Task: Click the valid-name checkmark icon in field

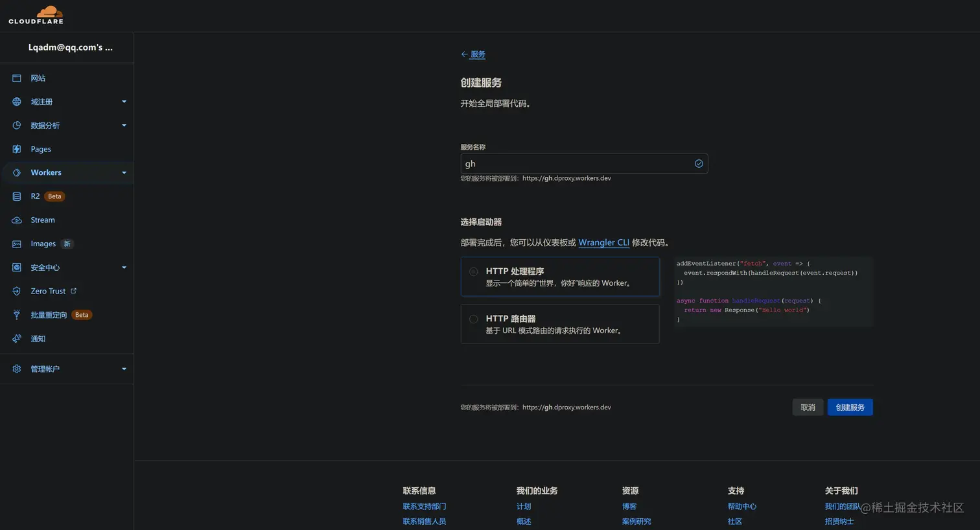Action: (699, 163)
